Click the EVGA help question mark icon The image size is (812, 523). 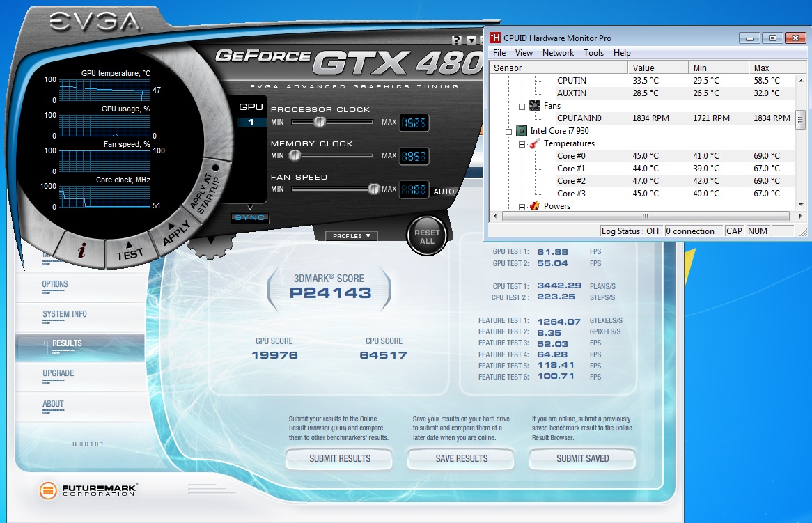tap(456, 40)
